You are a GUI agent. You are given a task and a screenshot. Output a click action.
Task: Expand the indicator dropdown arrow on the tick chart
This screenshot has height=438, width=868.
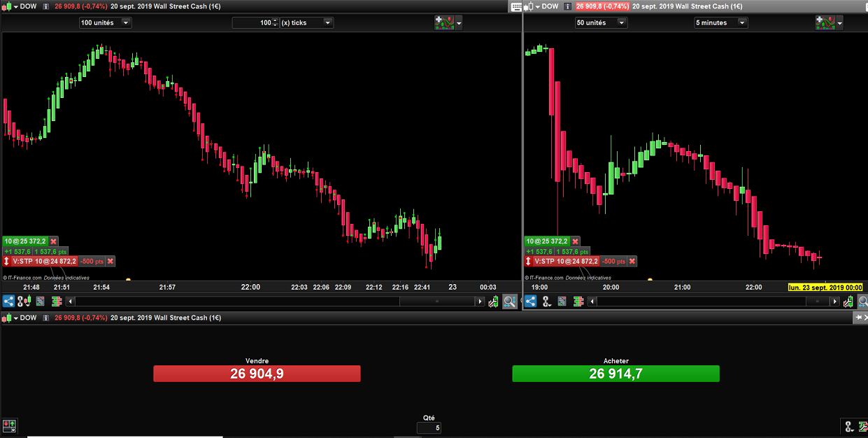[x=459, y=23]
